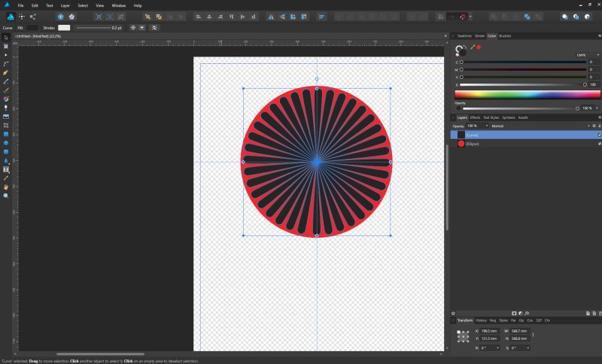Viewport: 602px width, 364px height.
Task: Select the Move tool in the toolbox
Action: [6, 38]
